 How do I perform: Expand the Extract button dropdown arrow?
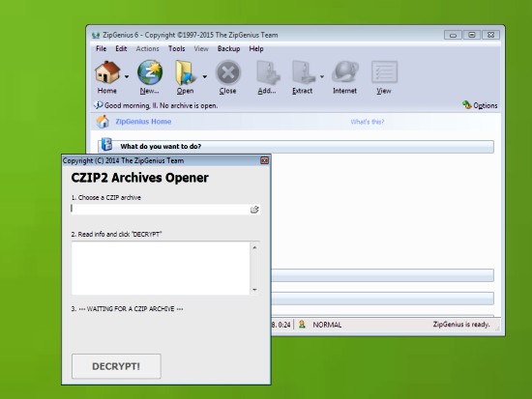pyautogui.click(x=322, y=77)
